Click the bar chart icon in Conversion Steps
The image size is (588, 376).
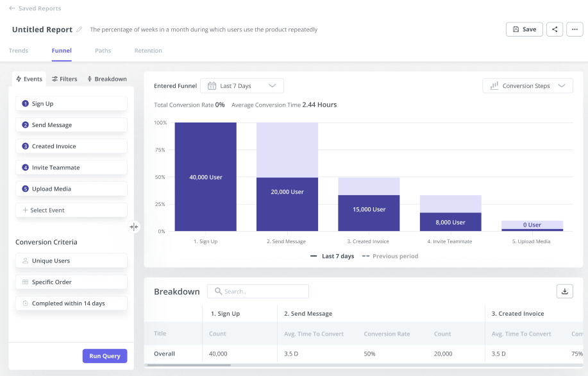click(x=494, y=86)
